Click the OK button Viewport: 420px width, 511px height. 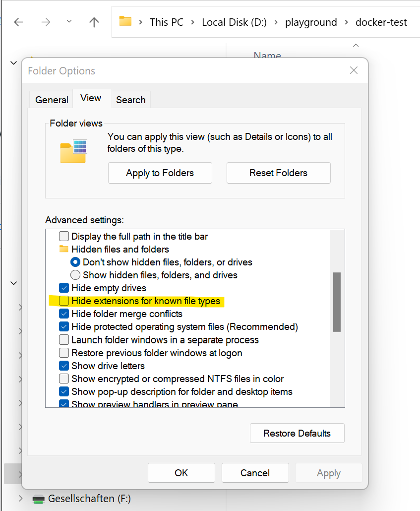(x=181, y=473)
